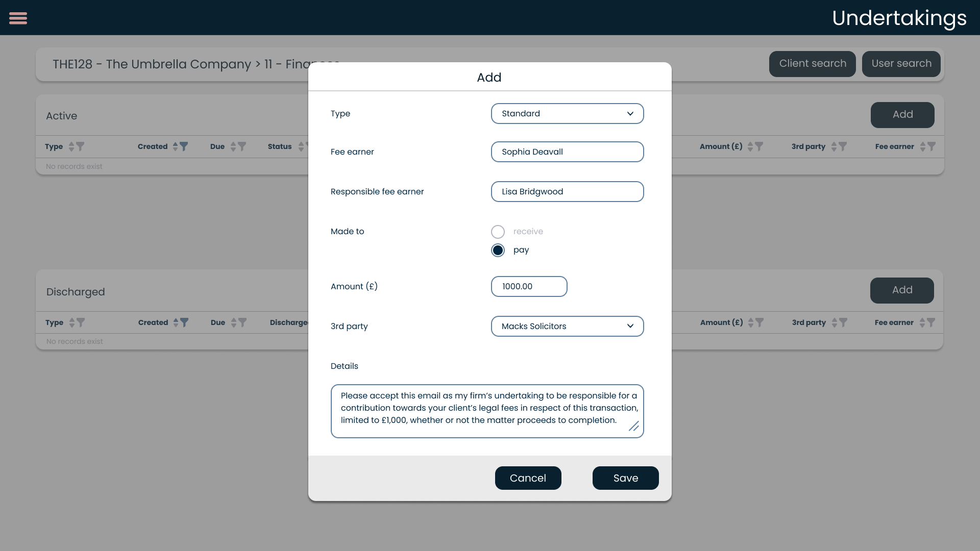Open User search
980x551 pixels.
pos(901,64)
